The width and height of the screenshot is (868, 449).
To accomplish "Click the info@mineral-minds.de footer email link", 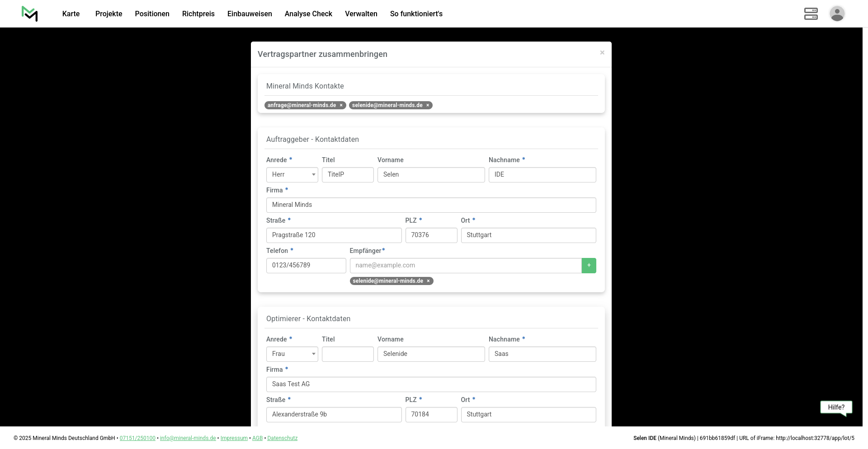I will point(188,438).
